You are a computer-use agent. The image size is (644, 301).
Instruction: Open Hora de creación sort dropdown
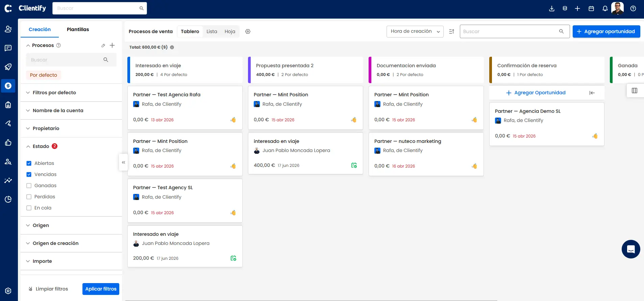pos(415,31)
